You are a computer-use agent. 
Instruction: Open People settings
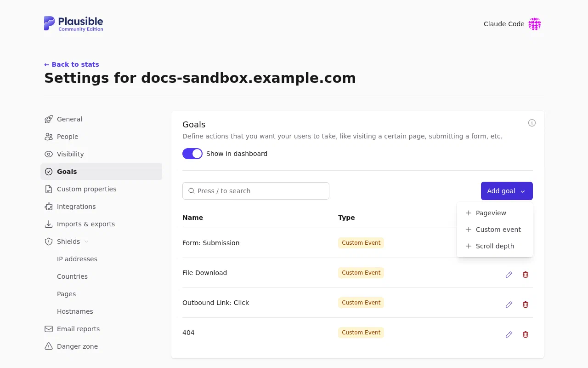tap(101, 137)
